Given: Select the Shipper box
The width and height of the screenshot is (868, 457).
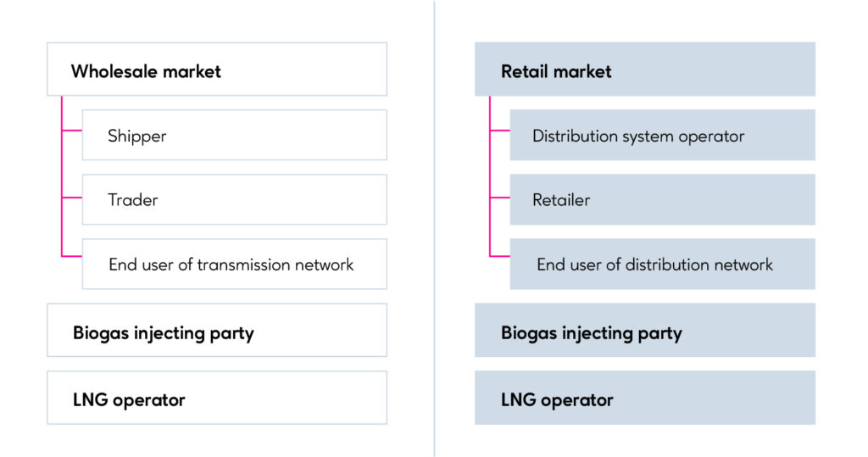Looking at the screenshot, I should click(234, 135).
